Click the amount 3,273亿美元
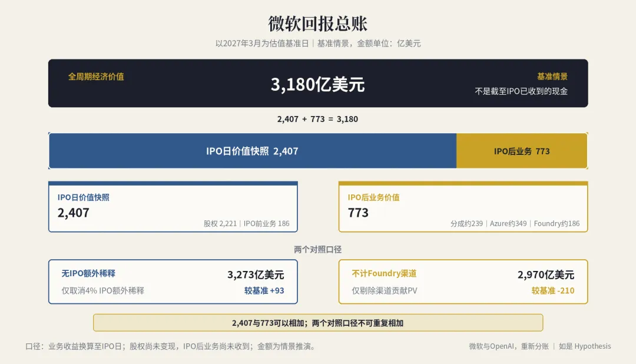This screenshot has height=364, width=636. click(x=256, y=274)
